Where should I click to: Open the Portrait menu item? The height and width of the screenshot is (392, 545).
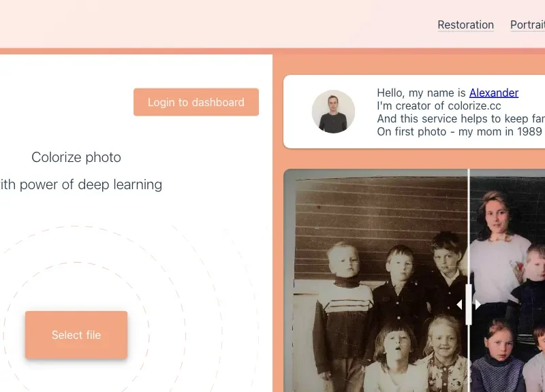coord(527,25)
